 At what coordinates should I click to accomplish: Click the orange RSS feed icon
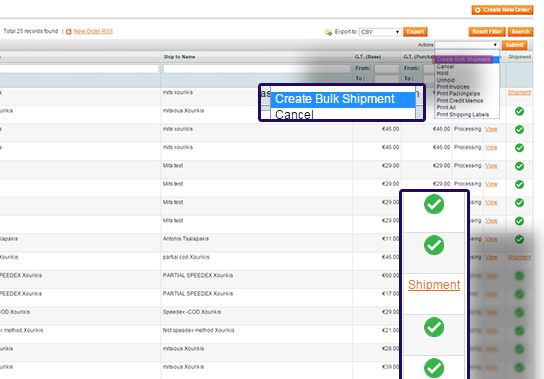[x=69, y=32]
